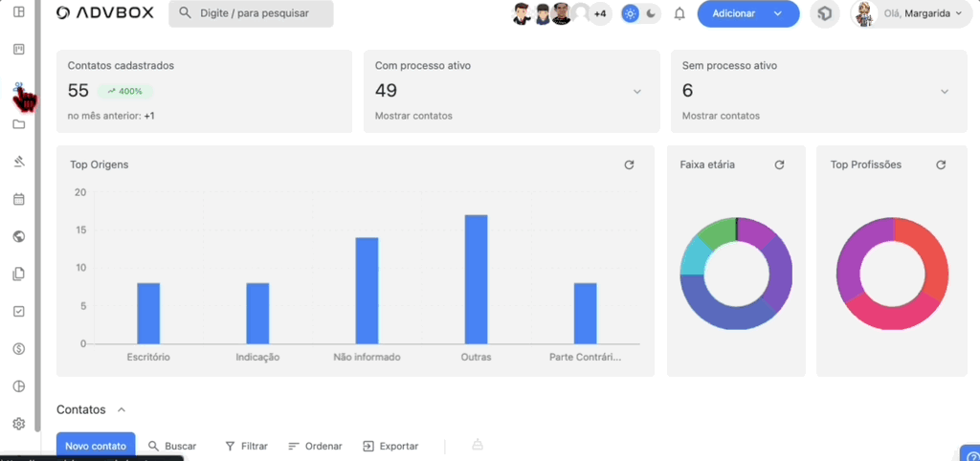Collapse the Contatos section

click(122, 409)
